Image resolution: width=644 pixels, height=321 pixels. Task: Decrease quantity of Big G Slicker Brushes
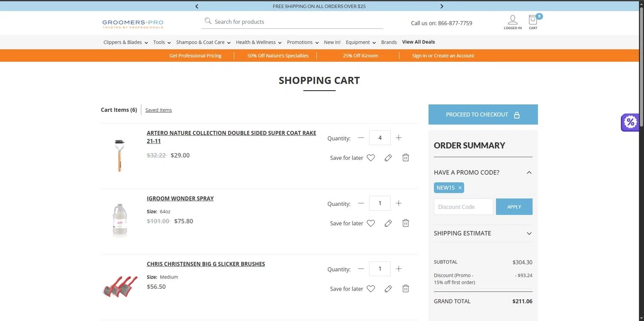point(361,269)
